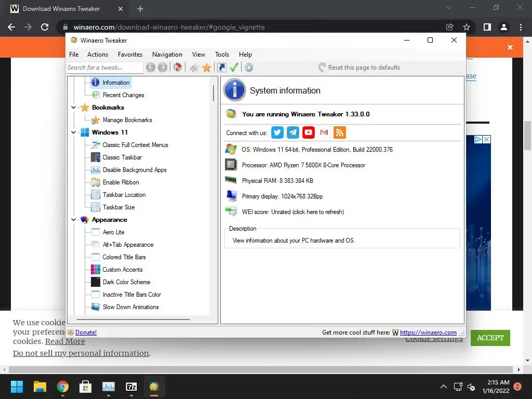Open the Navigation menu

[167, 54]
